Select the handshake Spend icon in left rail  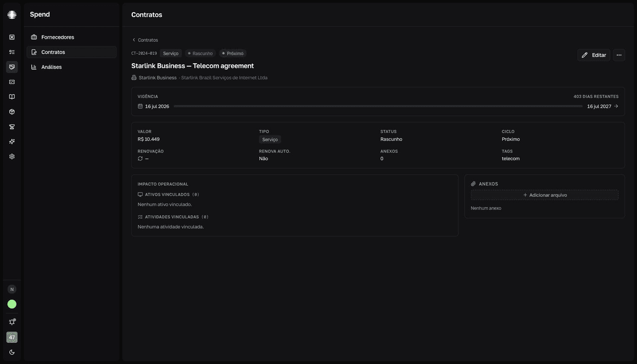[12, 67]
